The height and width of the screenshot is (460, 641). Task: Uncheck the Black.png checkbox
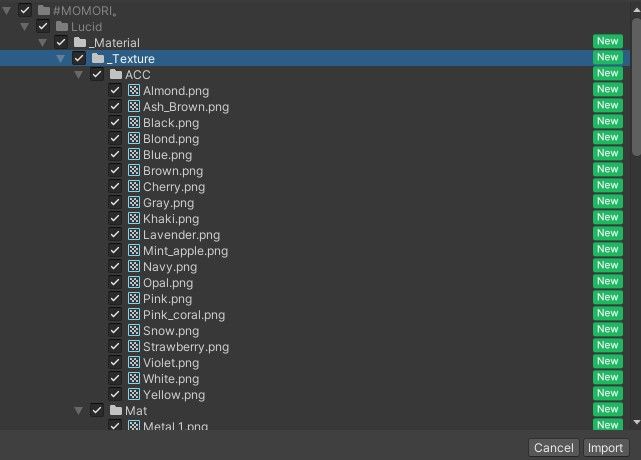tap(115, 122)
